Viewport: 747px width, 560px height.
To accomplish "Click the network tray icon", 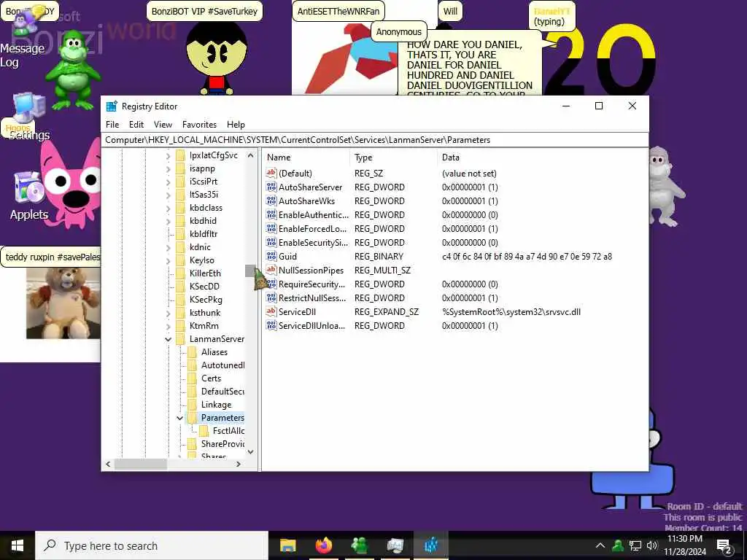I will [635, 545].
